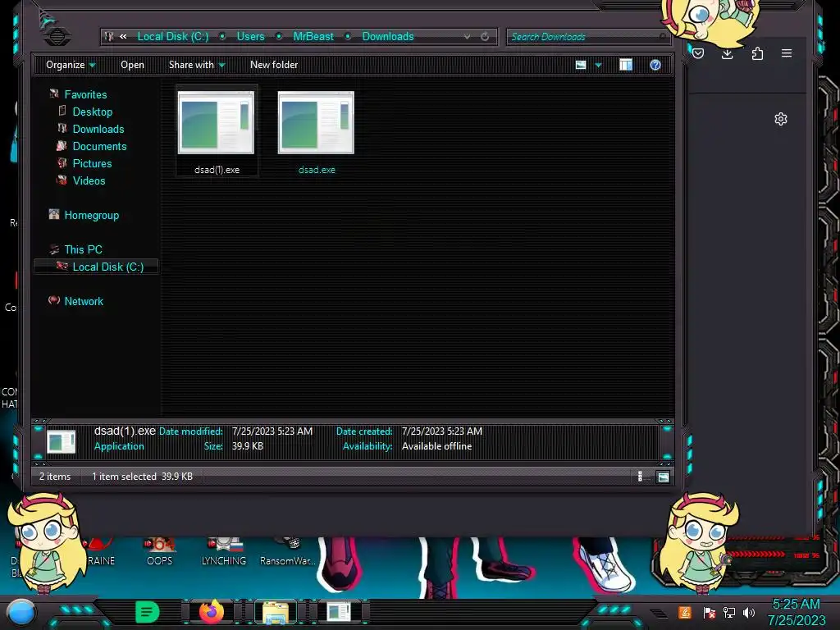The image size is (840, 630).
Task: Click the '39.9 KB' size value
Action: (248, 445)
